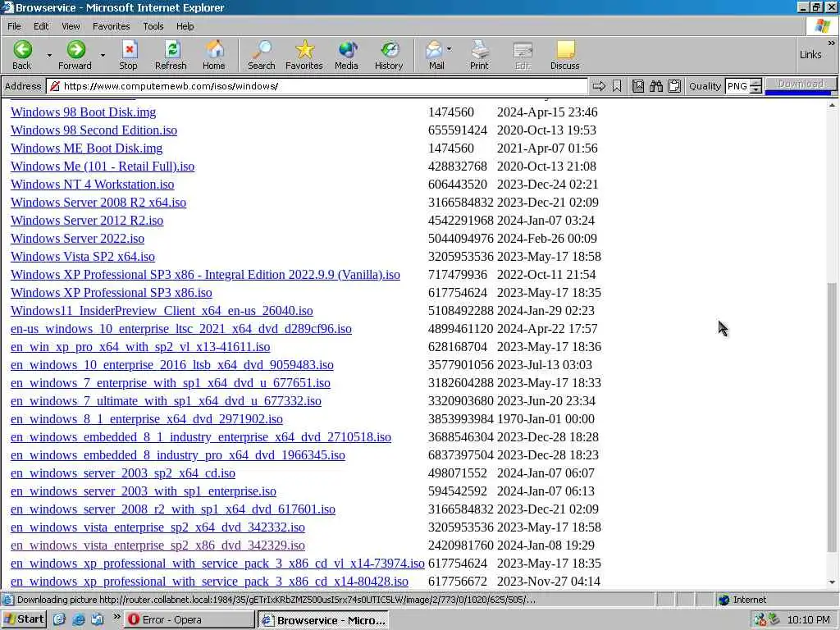The image size is (840, 630).
Task: Expand the Links toolbar chevron
Action: pyautogui.click(x=831, y=43)
